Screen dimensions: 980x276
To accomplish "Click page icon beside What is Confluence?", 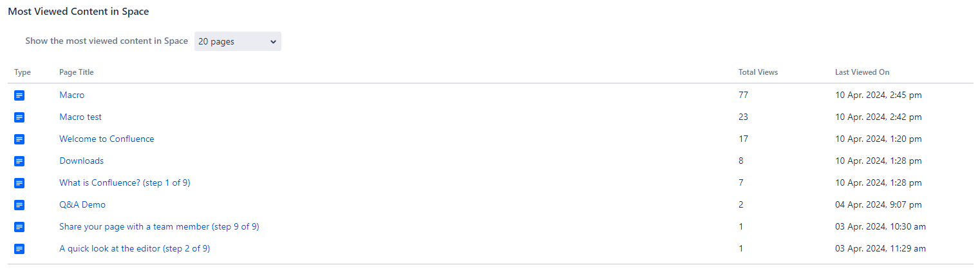I will click(19, 183).
